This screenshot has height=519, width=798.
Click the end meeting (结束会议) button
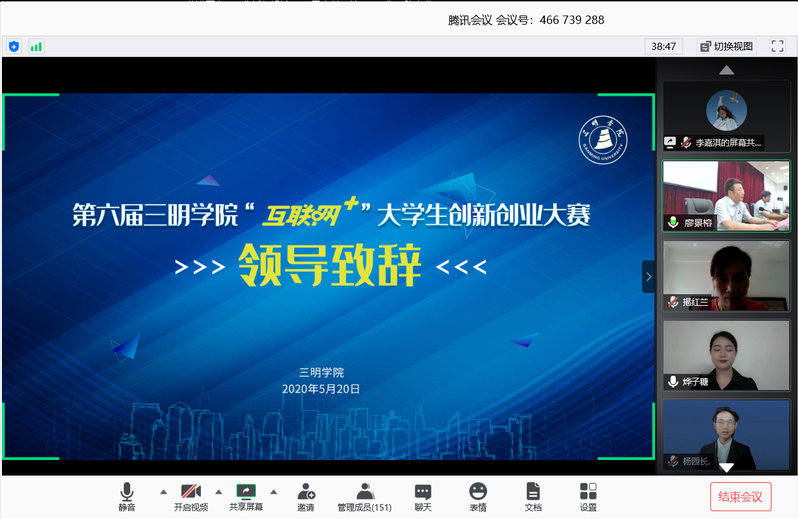(741, 496)
